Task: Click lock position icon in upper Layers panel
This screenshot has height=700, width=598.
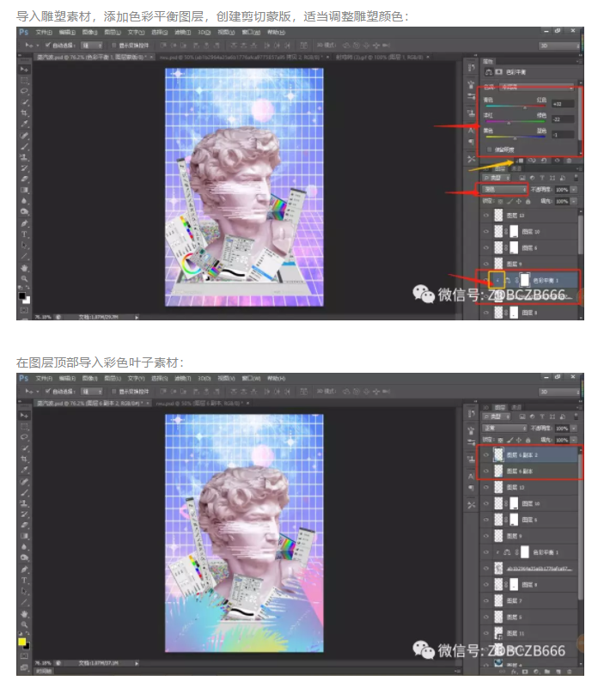Action: pyautogui.click(x=518, y=202)
